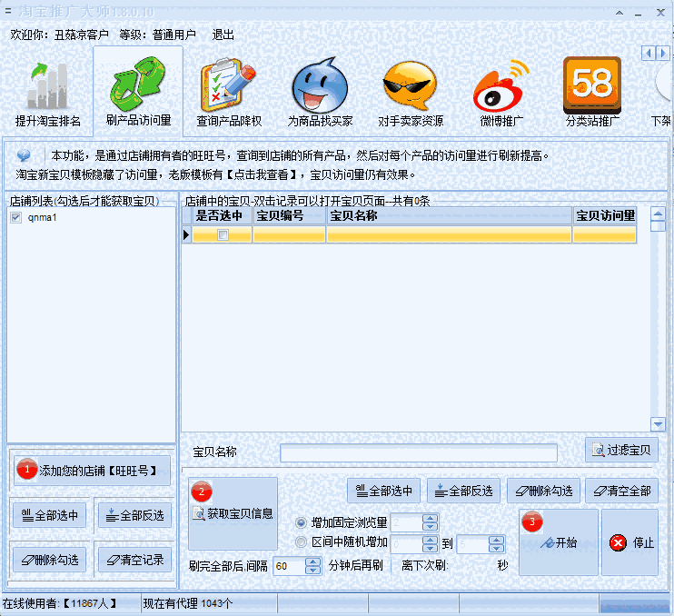
Task: Click the 停止 stop button
Action: (x=629, y=542)
